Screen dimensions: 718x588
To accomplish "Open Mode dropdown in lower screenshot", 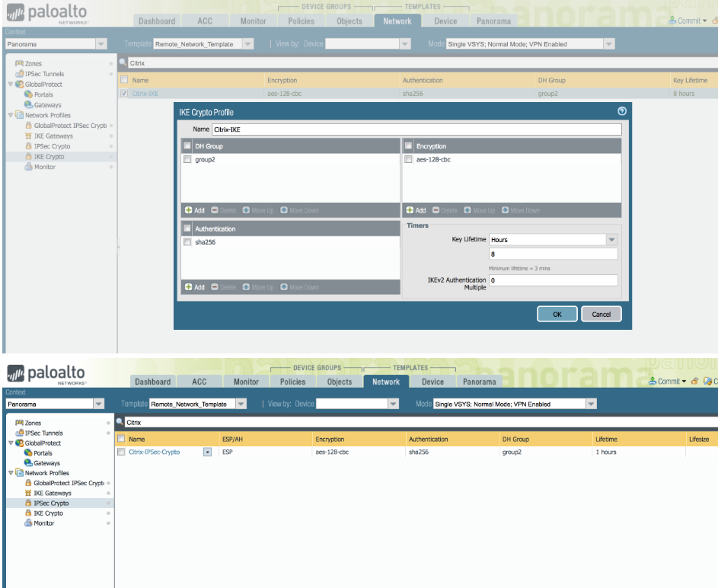I will (591, 404).
